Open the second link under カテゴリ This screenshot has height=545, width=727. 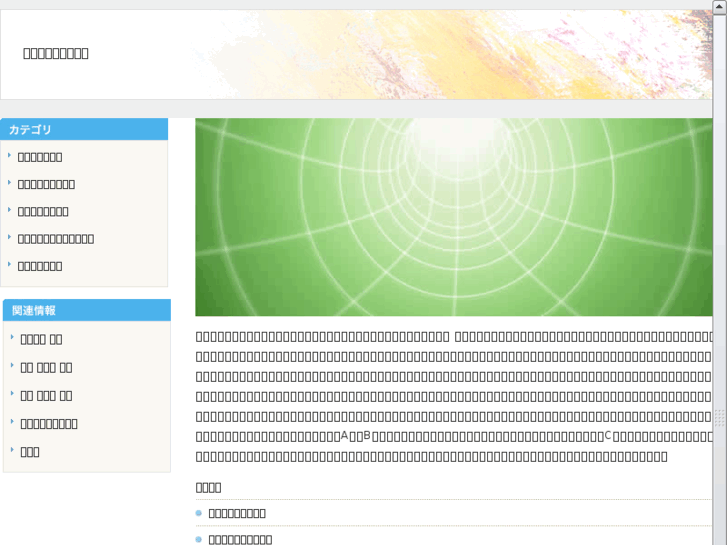point(46,185)
